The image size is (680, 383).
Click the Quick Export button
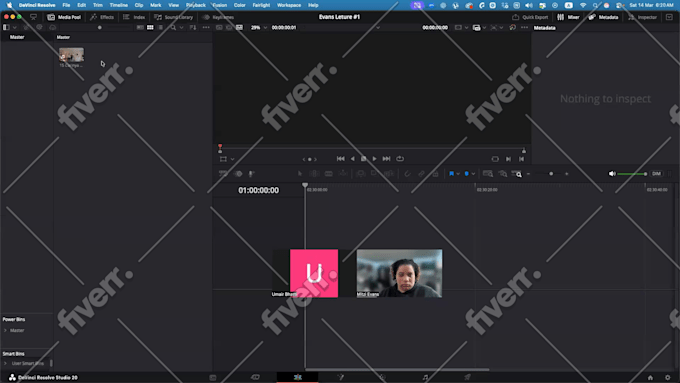[x=530, y=17]
